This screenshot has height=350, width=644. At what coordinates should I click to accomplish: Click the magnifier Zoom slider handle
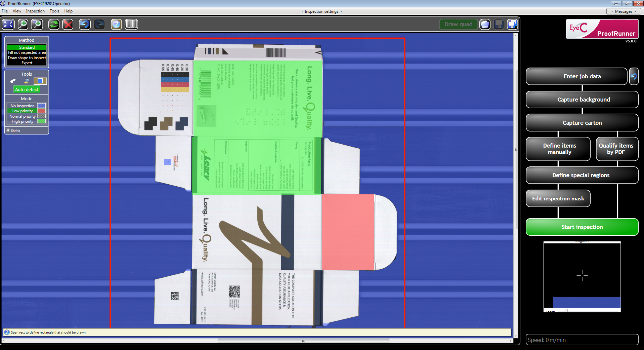coord(566,311)
